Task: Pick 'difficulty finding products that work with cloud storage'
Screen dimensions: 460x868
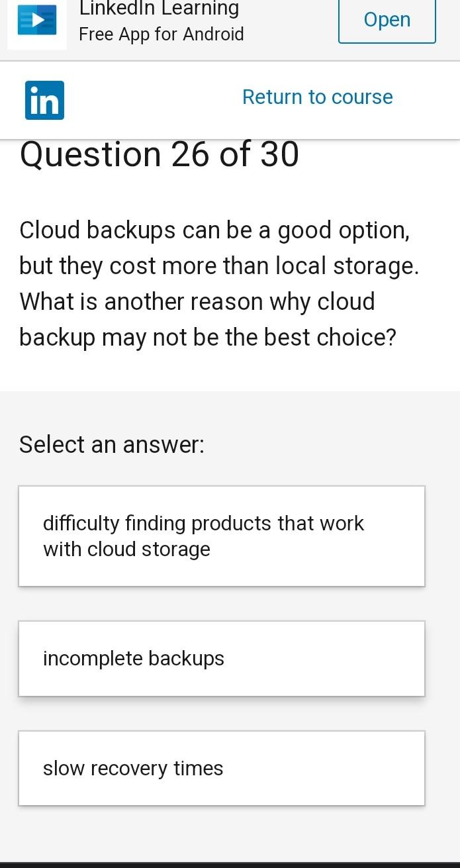Action: tap(221, 536)
